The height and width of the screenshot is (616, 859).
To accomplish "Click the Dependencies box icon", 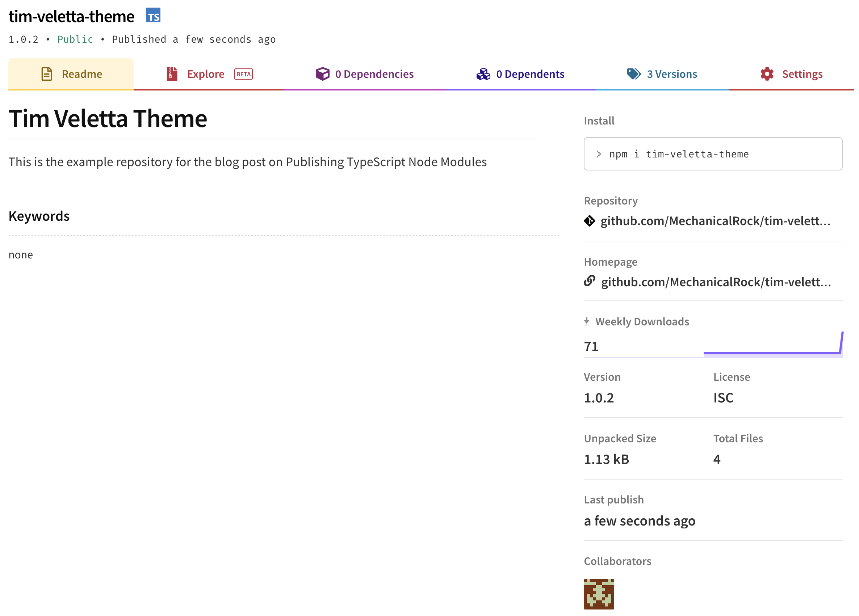I will coord(323,74).
